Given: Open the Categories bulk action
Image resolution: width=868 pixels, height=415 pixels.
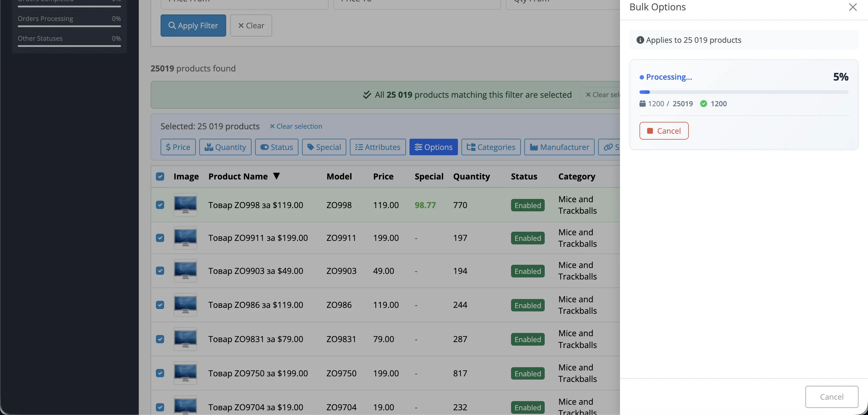Looking at the screenshot, I should (x=491, y=147).
